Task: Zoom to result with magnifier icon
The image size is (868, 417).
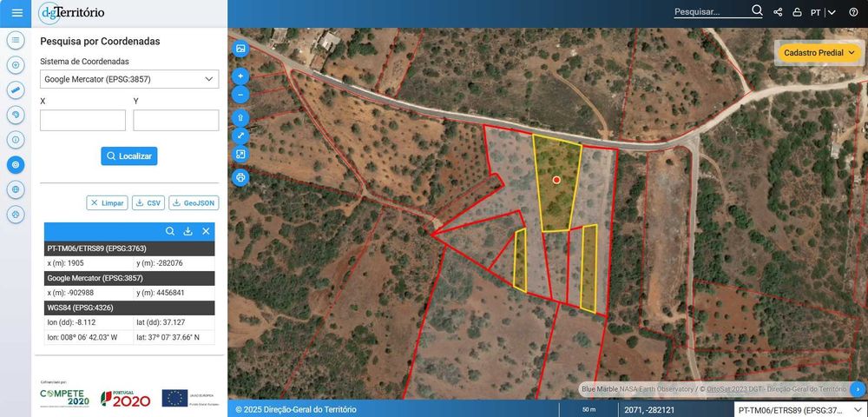Action: [170, 231]
